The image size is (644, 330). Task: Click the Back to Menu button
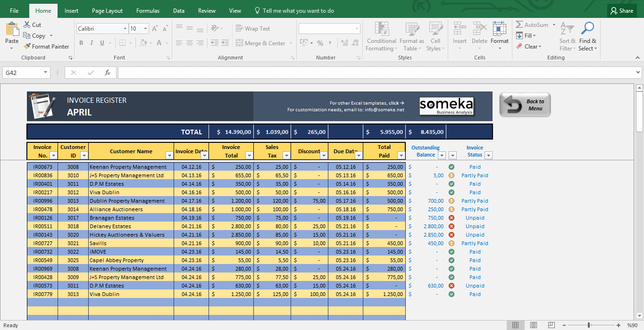tap(525, 104)
